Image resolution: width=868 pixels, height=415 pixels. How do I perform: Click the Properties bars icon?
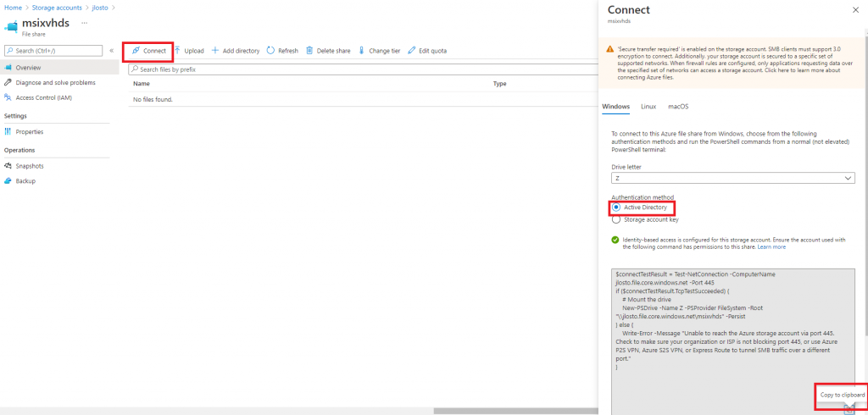[8, 131]
